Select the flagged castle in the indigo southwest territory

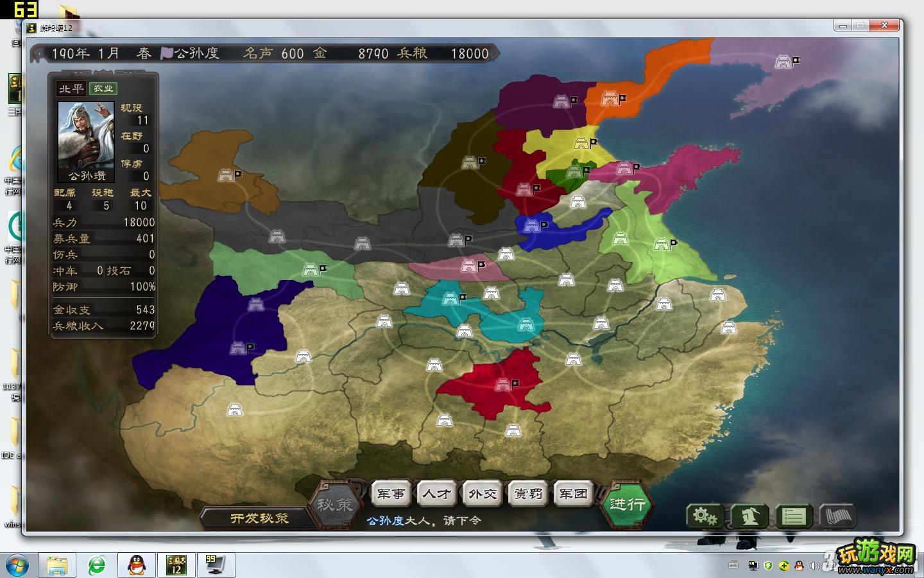(238, 347)
